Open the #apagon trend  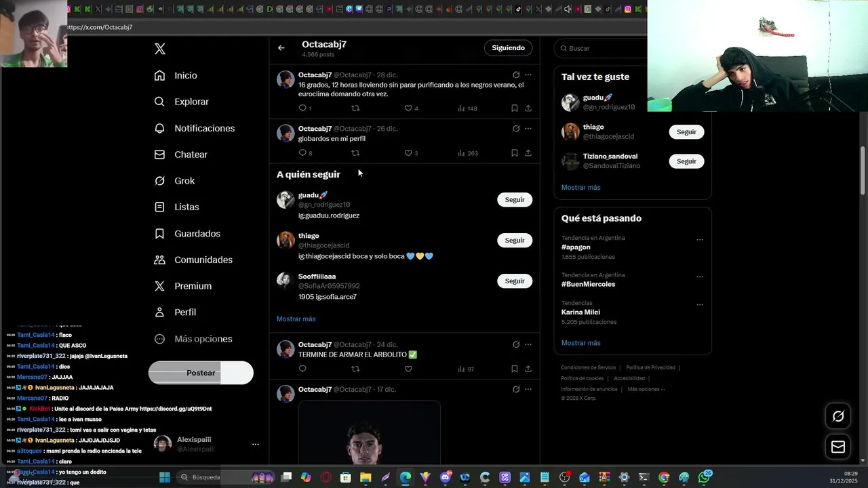[576, 247]
